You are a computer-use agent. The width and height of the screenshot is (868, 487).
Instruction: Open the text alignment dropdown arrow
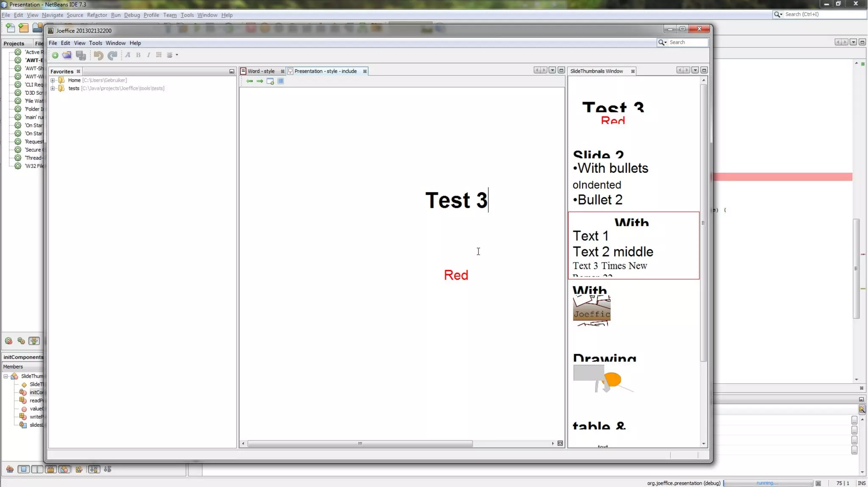[177, 55]
